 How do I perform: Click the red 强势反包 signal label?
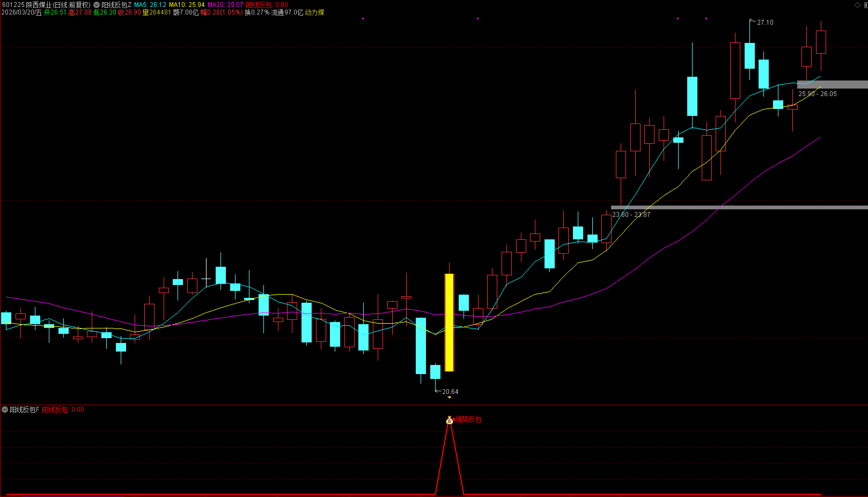[468, 420]
